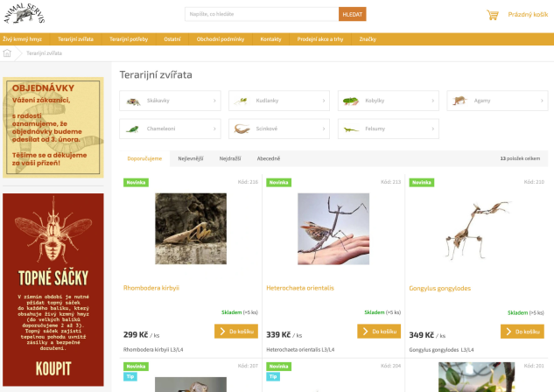Open Terarijní potřeby menu

coord(129,39)
